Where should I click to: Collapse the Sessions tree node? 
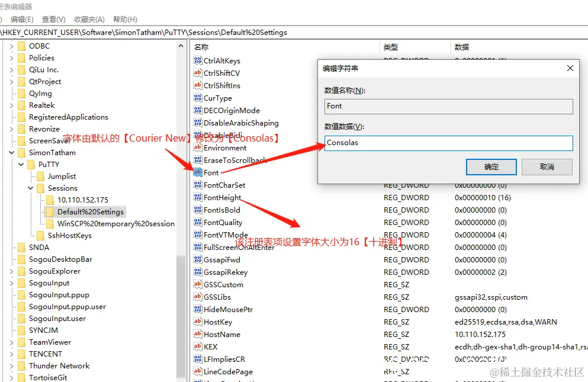coord(30,188)
